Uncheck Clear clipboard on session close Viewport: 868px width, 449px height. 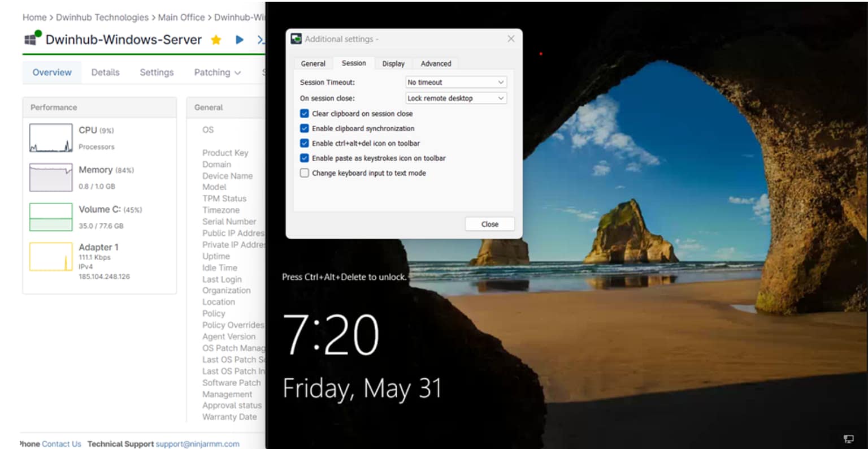[x=305, y=114]
